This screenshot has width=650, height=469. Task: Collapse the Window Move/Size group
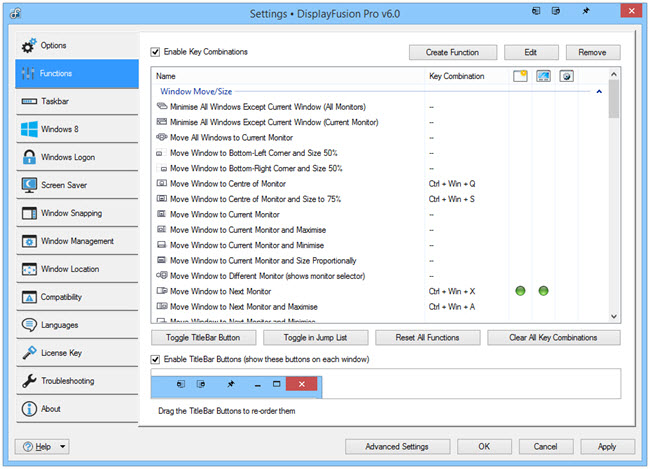click(x=599, y=91)
